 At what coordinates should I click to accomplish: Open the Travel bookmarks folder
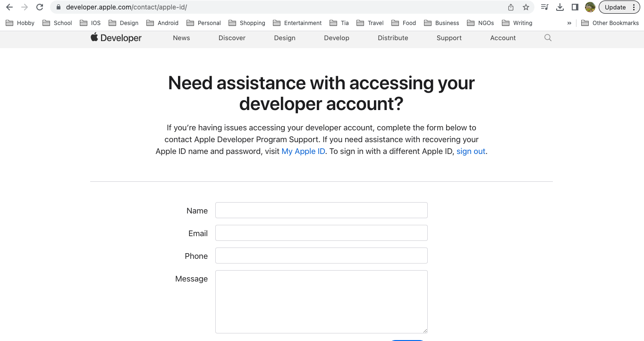click(370, 23)
